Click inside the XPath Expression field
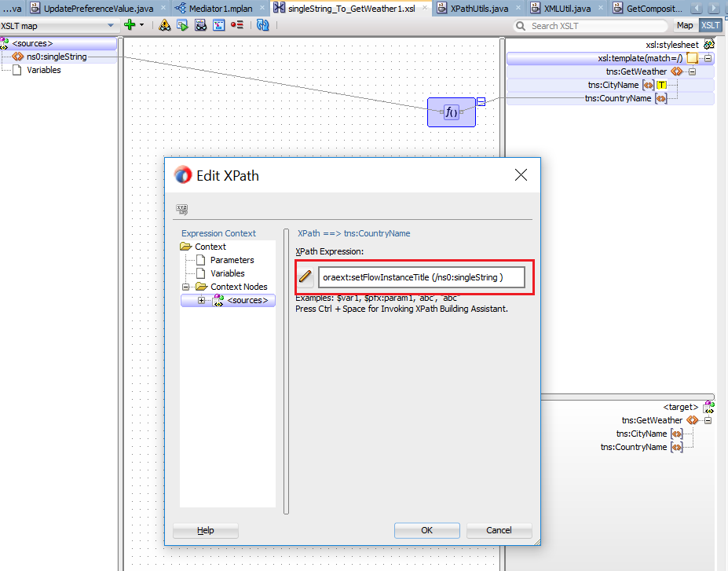Viewport: 728px width, 571px height. (x=421, y=276)
